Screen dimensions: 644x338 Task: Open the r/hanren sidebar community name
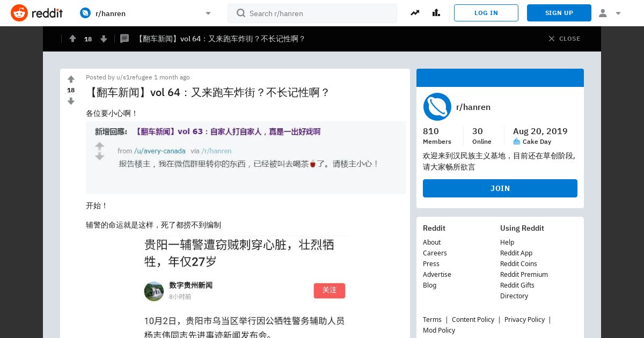click(473, 107)
